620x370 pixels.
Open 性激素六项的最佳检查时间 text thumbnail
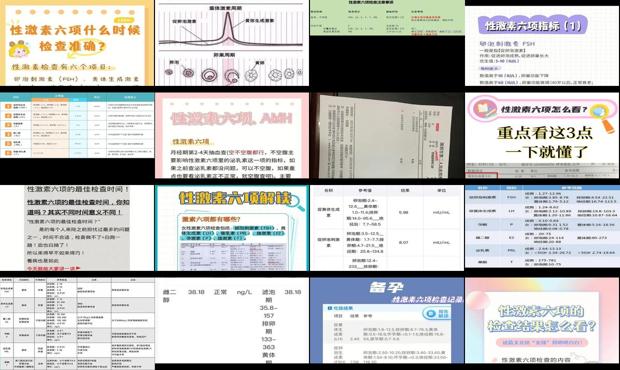point(77,228)
